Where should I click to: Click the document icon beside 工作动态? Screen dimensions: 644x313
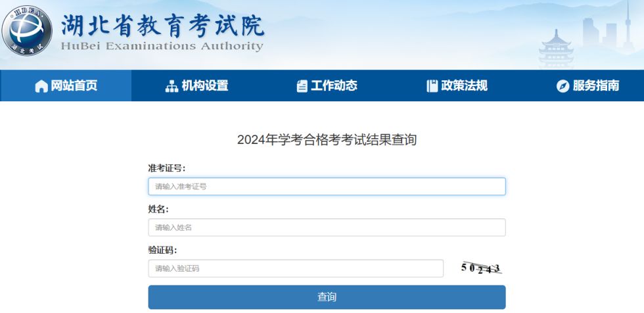(302, 86)
